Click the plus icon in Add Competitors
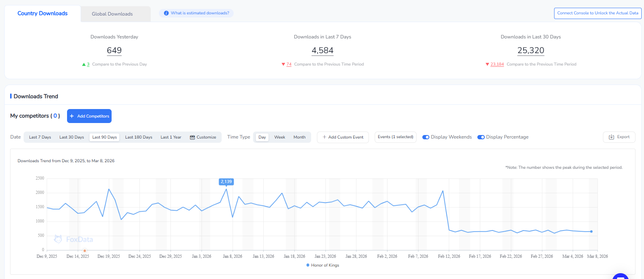 pyautogui.click(x=72, y=116)
